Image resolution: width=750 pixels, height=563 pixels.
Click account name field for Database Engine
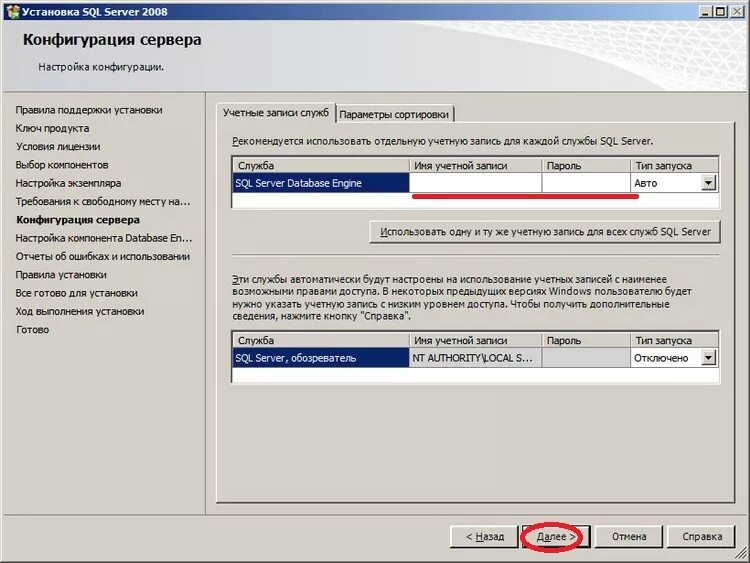coord(475,183)
